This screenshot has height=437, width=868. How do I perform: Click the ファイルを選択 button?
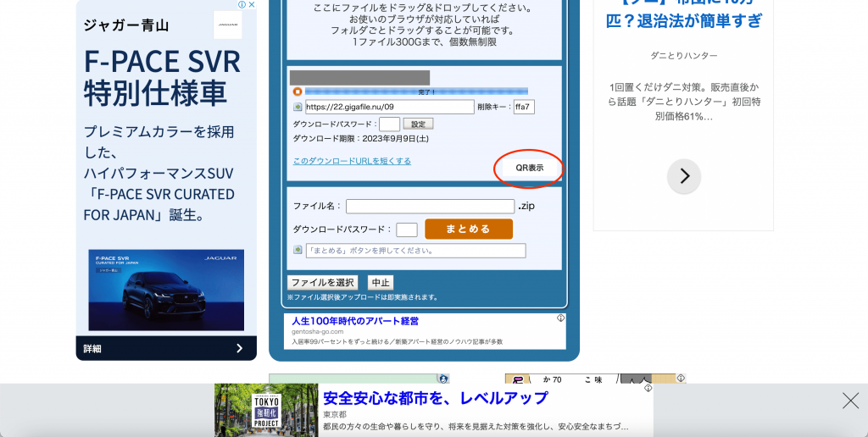tap(323, 283)
